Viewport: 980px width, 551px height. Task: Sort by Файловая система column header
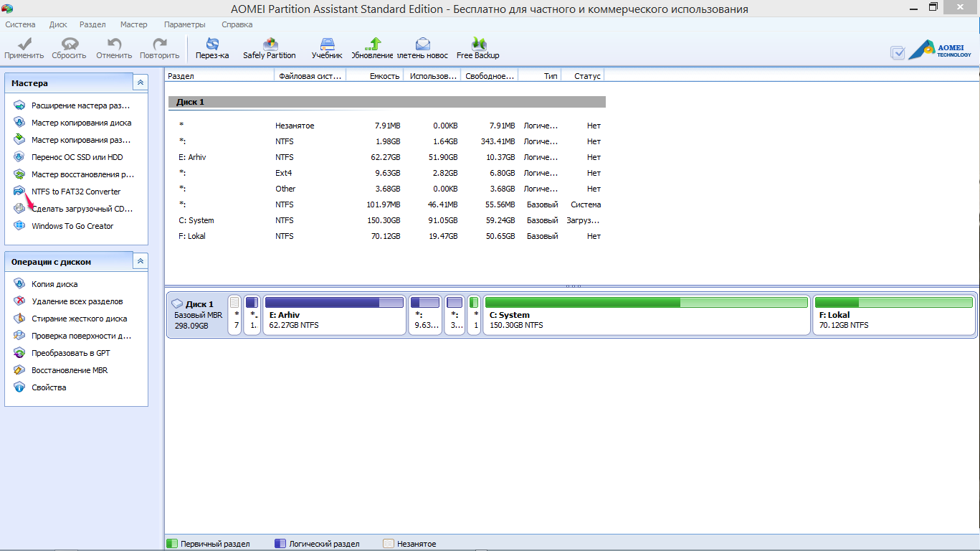coord(310,75)
